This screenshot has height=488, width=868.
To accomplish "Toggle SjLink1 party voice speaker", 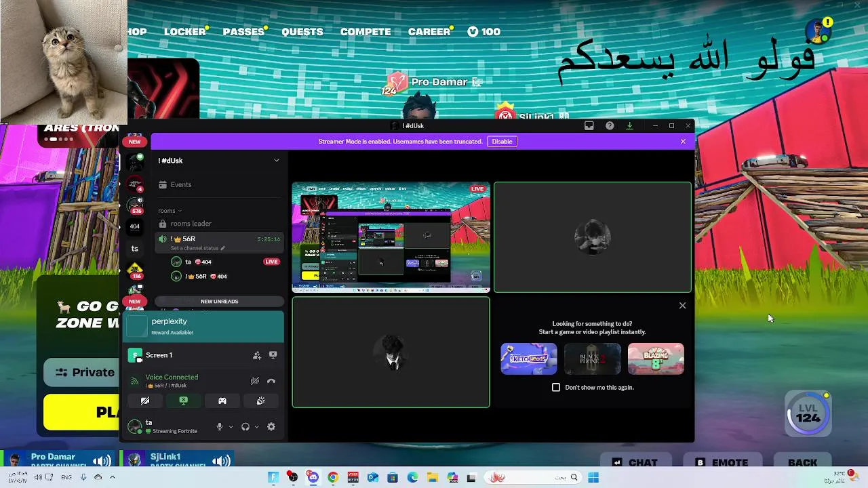I will click(221, 462).
